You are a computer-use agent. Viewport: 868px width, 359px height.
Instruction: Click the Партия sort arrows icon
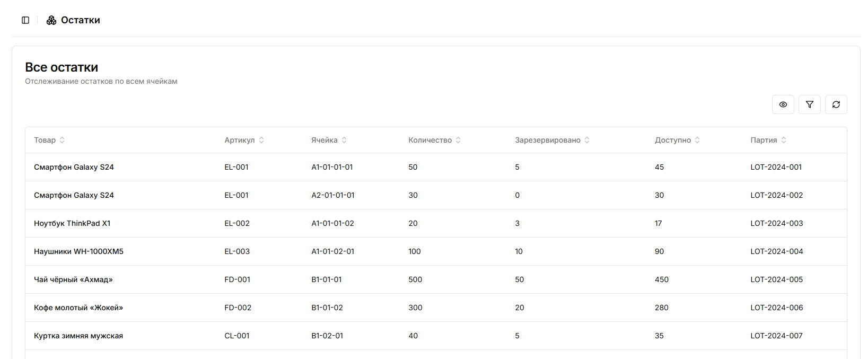click(x=784, y=140)
